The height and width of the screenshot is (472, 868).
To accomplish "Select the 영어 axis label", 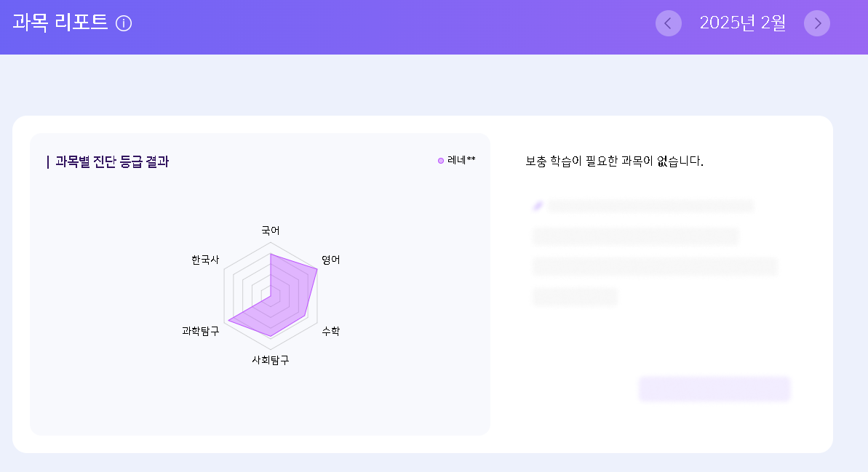I will click(331, 260).
